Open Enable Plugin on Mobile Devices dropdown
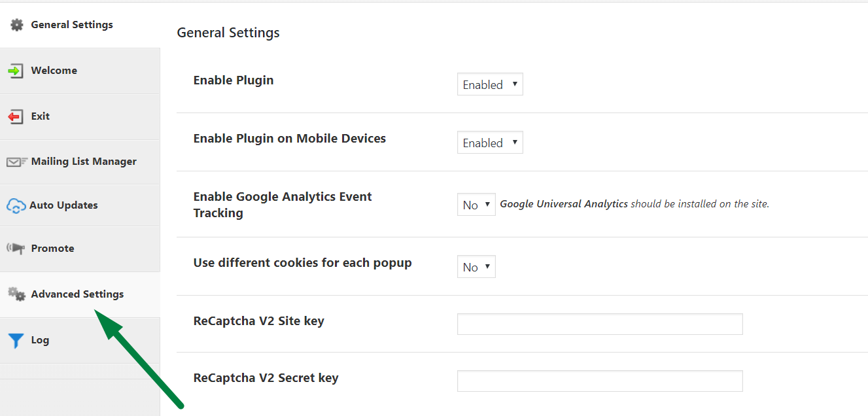This screenshot has height=416, width=868. click(490, 143)
